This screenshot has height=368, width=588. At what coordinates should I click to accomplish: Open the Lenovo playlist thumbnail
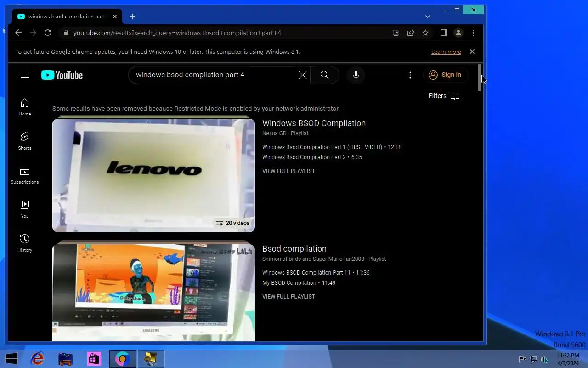click(153, 175)
